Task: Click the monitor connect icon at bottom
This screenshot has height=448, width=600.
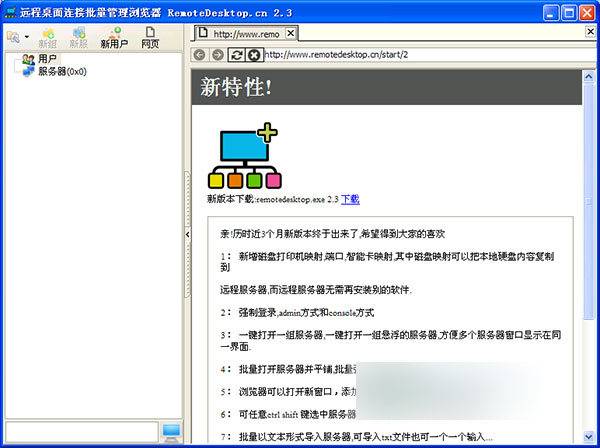Action: 171,432
